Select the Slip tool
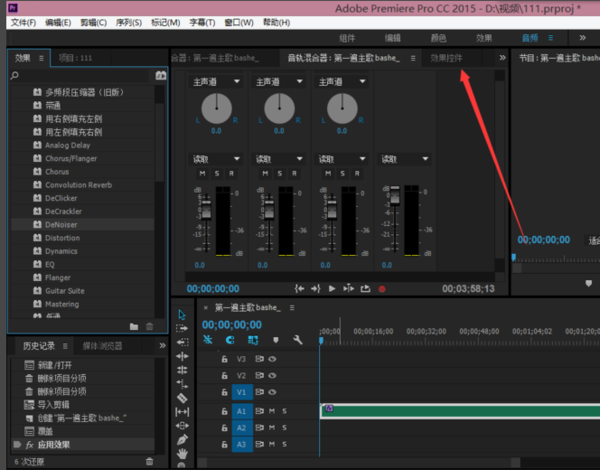 (182, 412)
